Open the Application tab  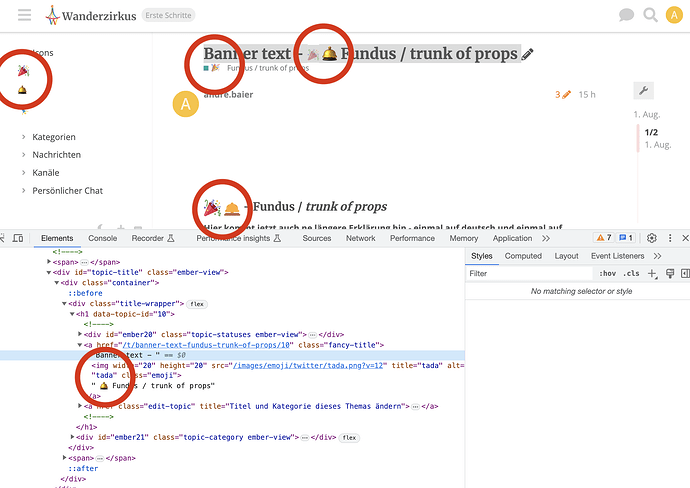[x=512, y=238]
